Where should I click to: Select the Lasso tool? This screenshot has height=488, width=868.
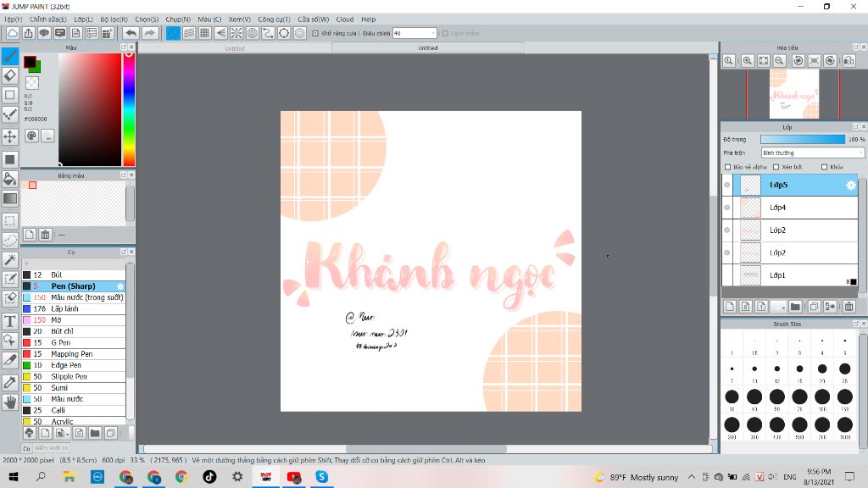[x=10, y=240]
